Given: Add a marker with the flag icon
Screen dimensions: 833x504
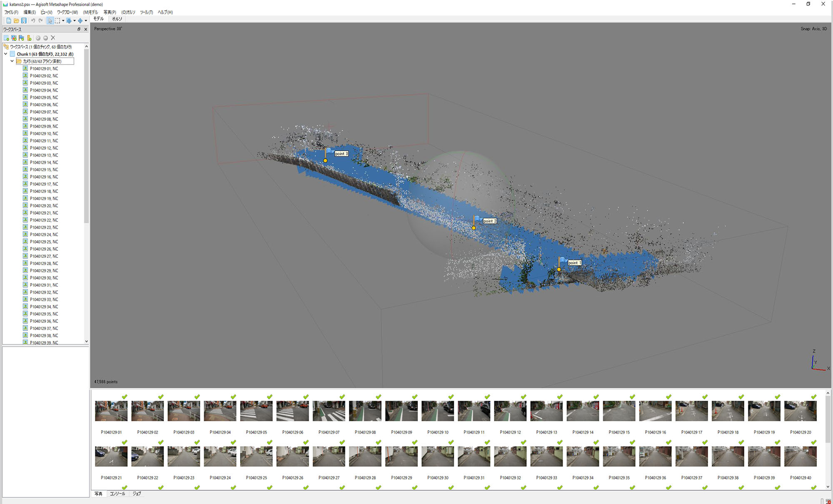Looking at the screenshot, I should coord(21,38).
